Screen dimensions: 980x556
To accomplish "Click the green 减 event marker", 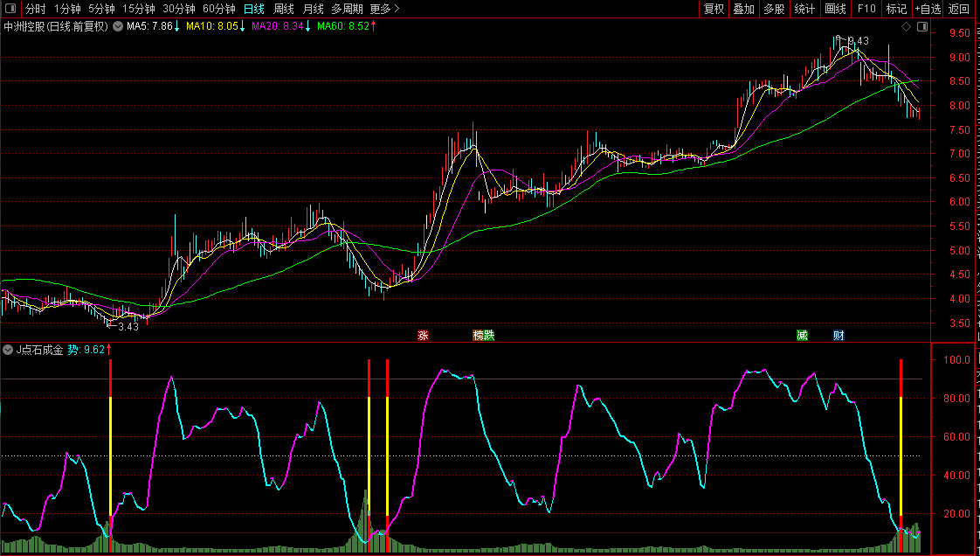I will pyautogui.click(x=802, y=335).
